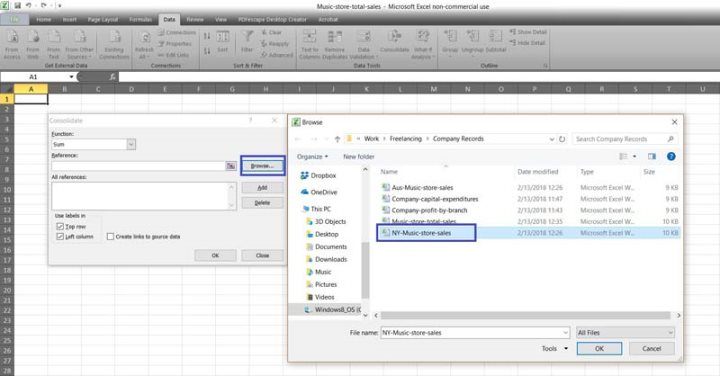Click OK in the Consolidate dialog

(x=215, y=255)
